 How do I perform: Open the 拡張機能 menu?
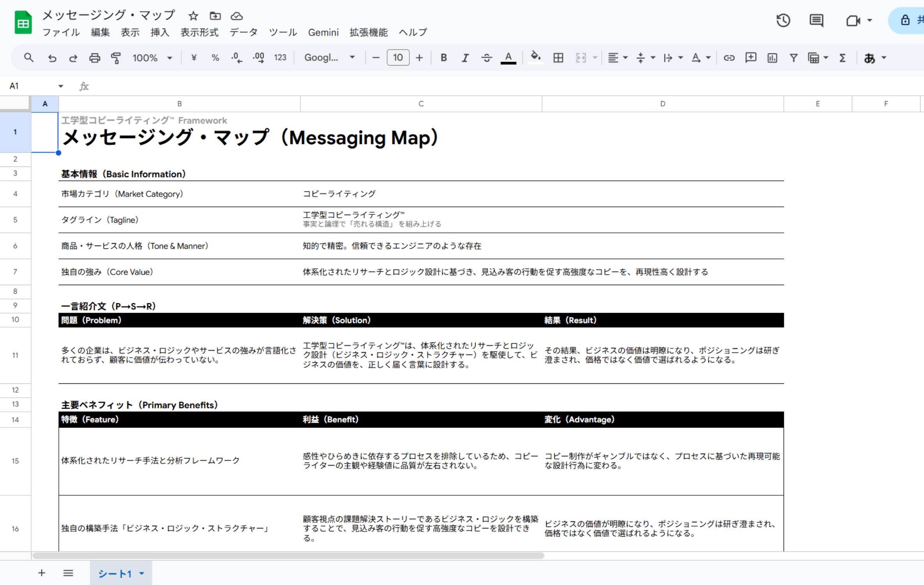click(368, 32)
